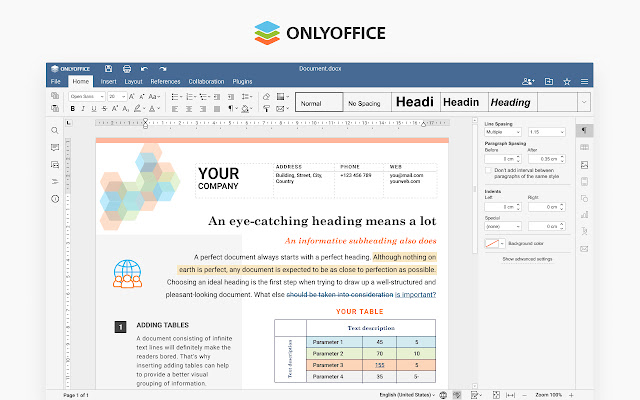640x400 pixels.
Task: Toggle spell checking in the status bar
Action: 457,395
